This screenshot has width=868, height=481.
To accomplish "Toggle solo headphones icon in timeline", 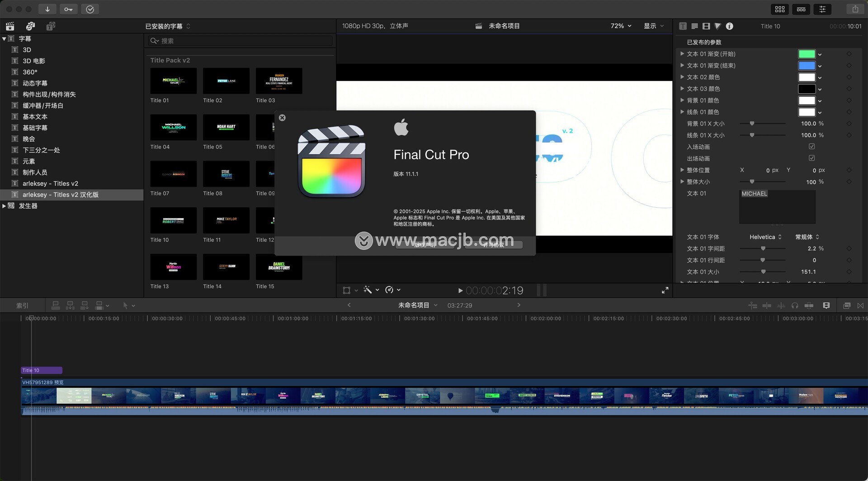I will click(x=795, y=306).
